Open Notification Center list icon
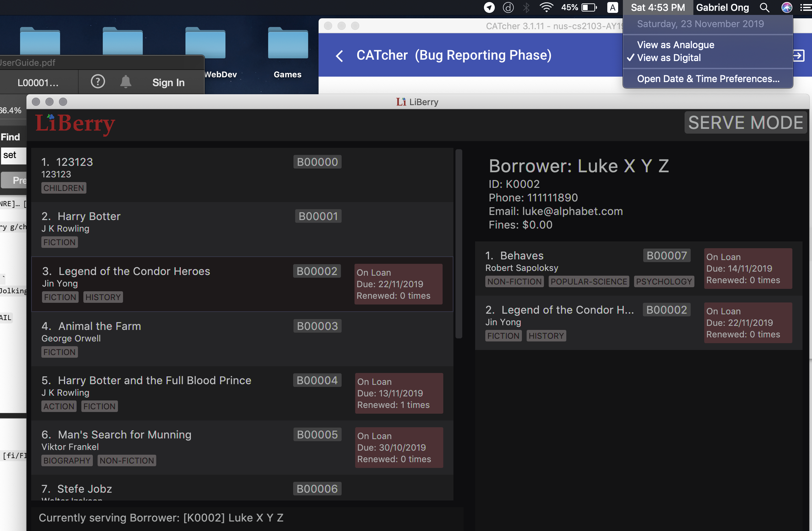The height and width of the screenshot is (531, 812). [805, 7]
